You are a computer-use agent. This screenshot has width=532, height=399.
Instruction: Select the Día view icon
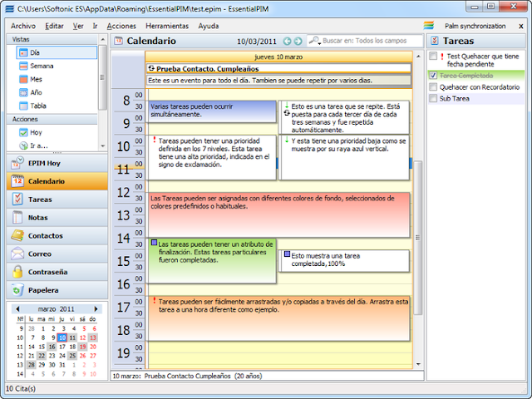click(x=23, y=53)
